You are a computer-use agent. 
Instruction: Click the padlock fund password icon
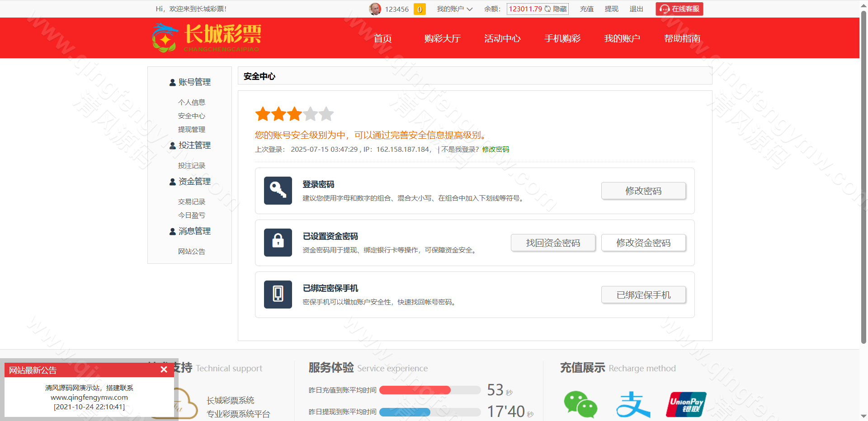pos(278,243)
